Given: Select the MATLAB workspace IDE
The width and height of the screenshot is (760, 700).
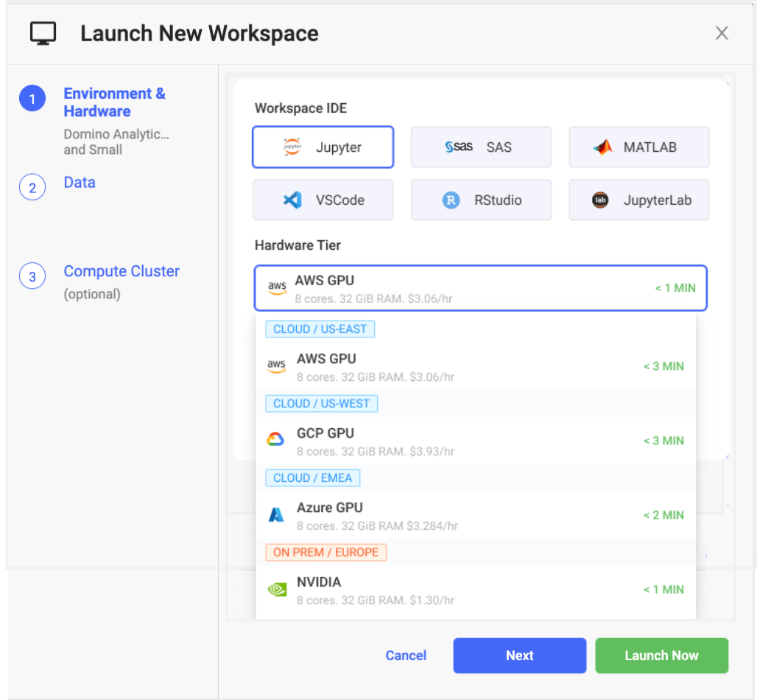Looking at the screenshot, I should pyautogui.click(x=638, y=147).
